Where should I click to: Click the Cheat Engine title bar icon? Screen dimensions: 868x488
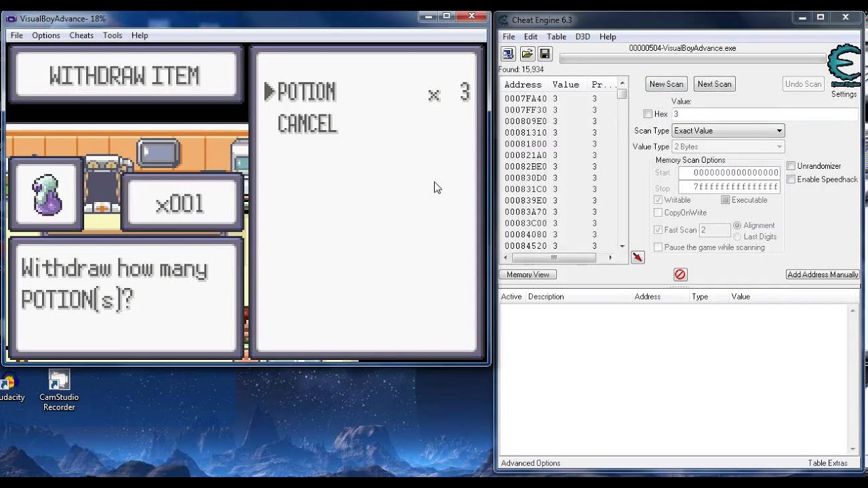(505, 20)
